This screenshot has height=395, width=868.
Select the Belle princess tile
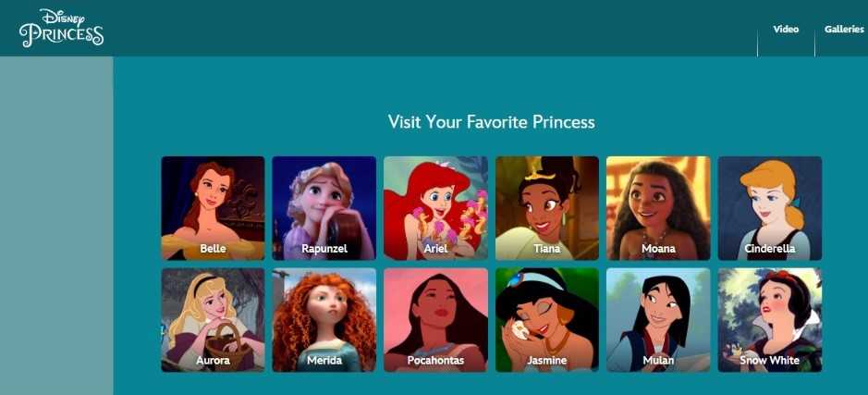tap(214, 208)
